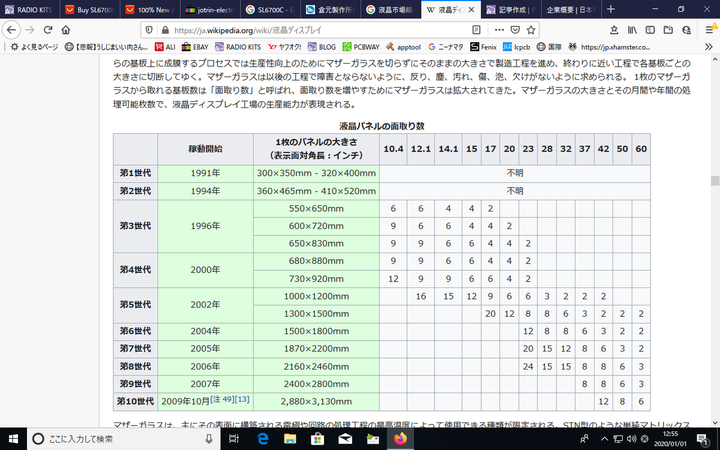Click the taskbar search box
The image size is (720, 450).
pos(124,439)
